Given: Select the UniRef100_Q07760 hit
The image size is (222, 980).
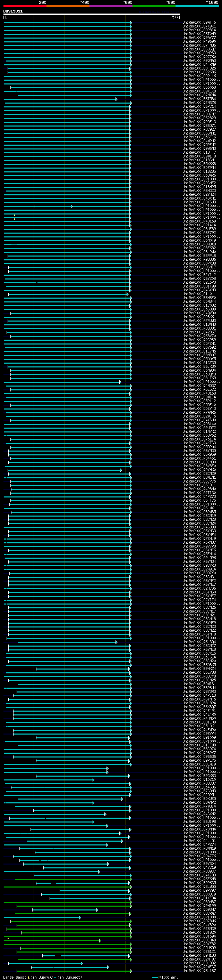Looking at the screenshot, I should (199, 57).
